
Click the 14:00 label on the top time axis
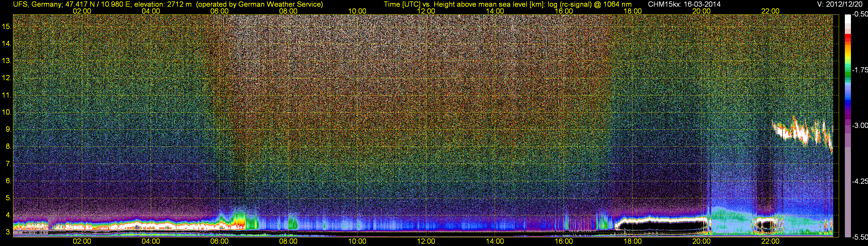click(x=495, y=11)
